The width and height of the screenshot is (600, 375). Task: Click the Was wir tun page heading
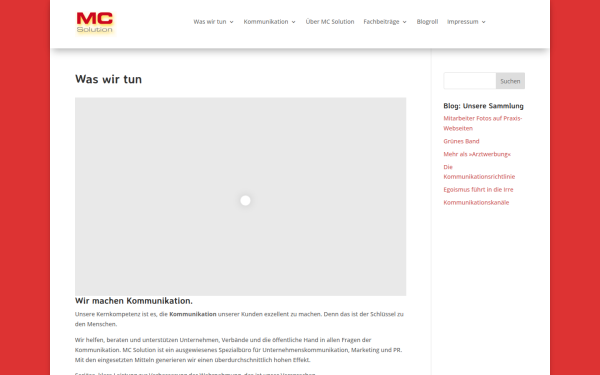coord(108,79)
